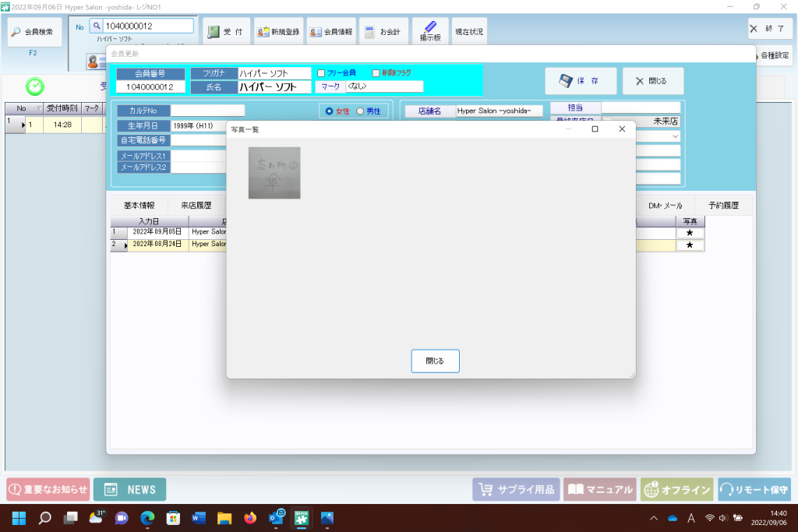Viewport: 798px width, 532px height.
Task: Tick the 削除フラグ checkbox
Action: click(376, 73)
